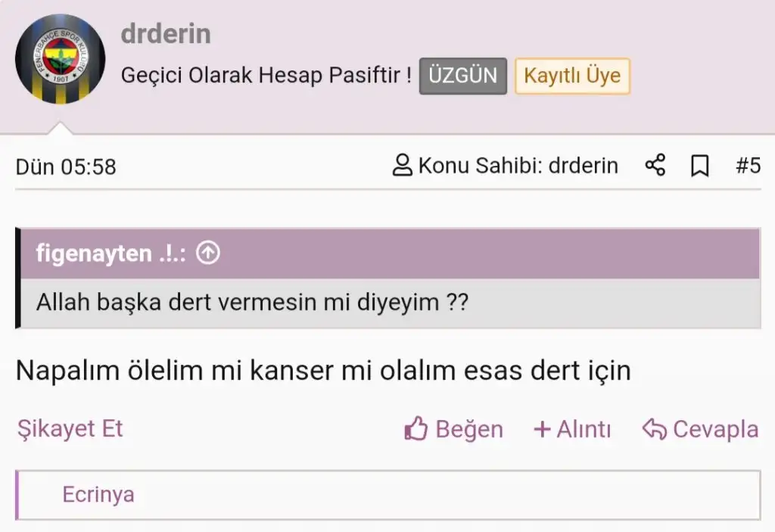Click the Kayıtlı Üye badge
Image resolution: width=775 pixels, height=532 pixels.
(x=572, y=76)
